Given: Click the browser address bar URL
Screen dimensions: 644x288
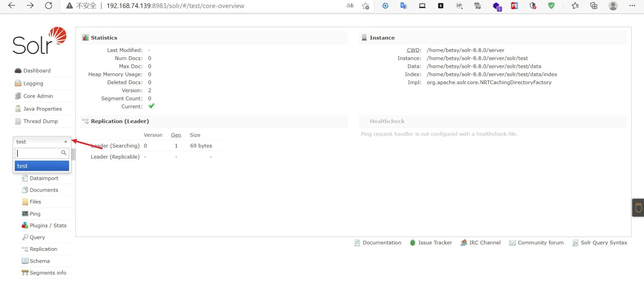Looking at the screenshot, I should (175, 6).
